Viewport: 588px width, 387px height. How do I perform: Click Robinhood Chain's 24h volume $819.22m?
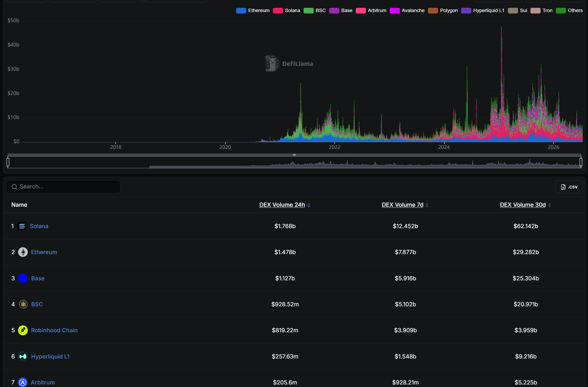point(285,330)
